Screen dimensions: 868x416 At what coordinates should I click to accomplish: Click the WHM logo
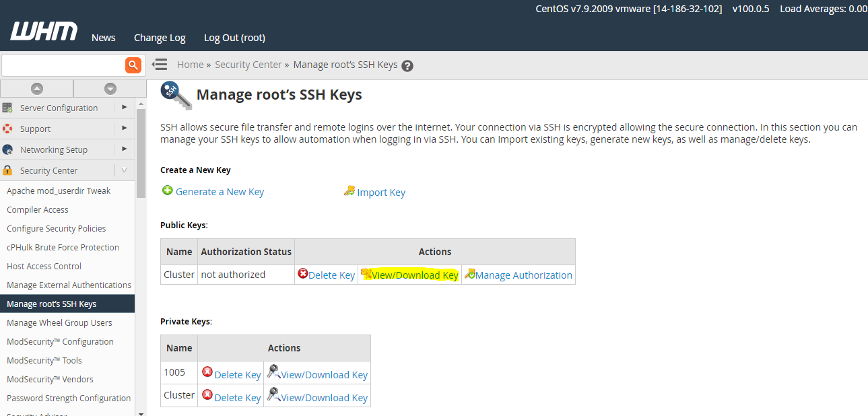[44, 32]
